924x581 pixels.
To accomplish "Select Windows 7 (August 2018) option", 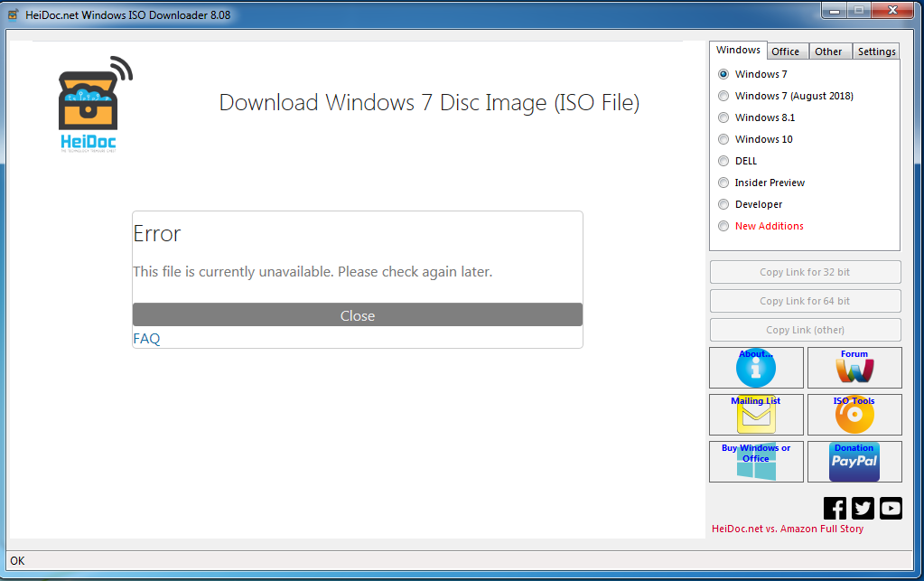I will [723, 96].
